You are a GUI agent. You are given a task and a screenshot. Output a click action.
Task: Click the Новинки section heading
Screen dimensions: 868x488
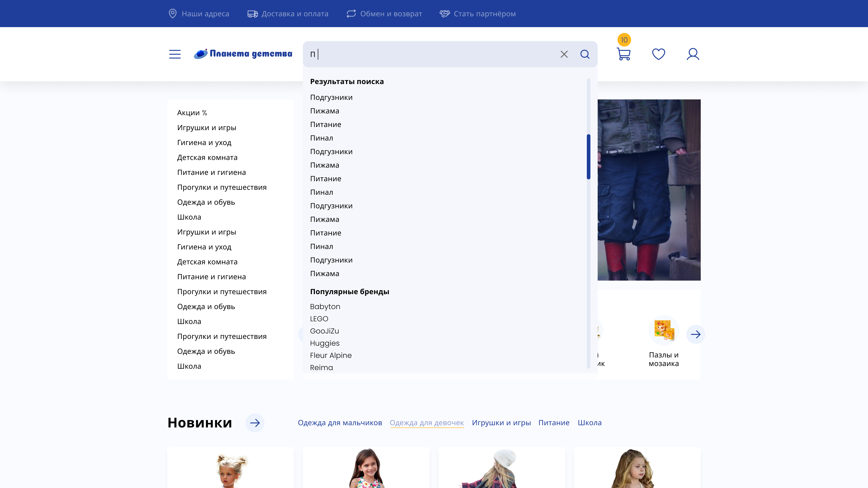coord(200,423)
